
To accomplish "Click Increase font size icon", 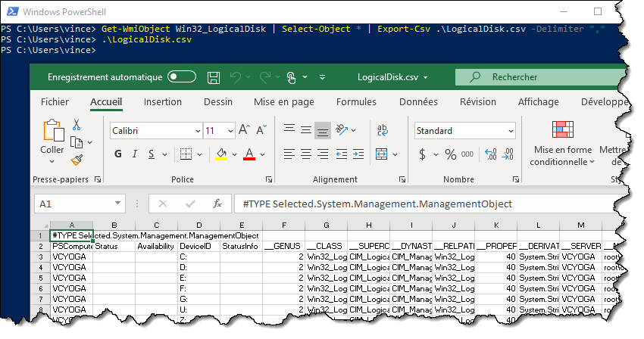I will coord(245,130).
